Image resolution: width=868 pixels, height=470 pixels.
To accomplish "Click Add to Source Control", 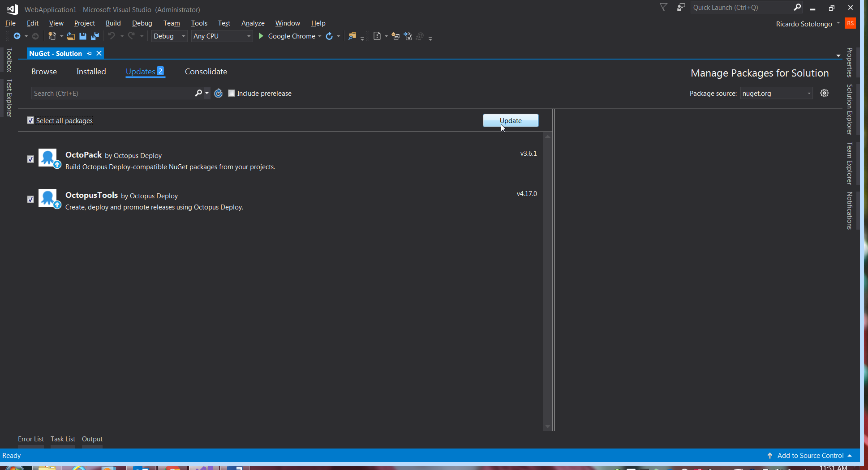I will (x=811, y=455).
